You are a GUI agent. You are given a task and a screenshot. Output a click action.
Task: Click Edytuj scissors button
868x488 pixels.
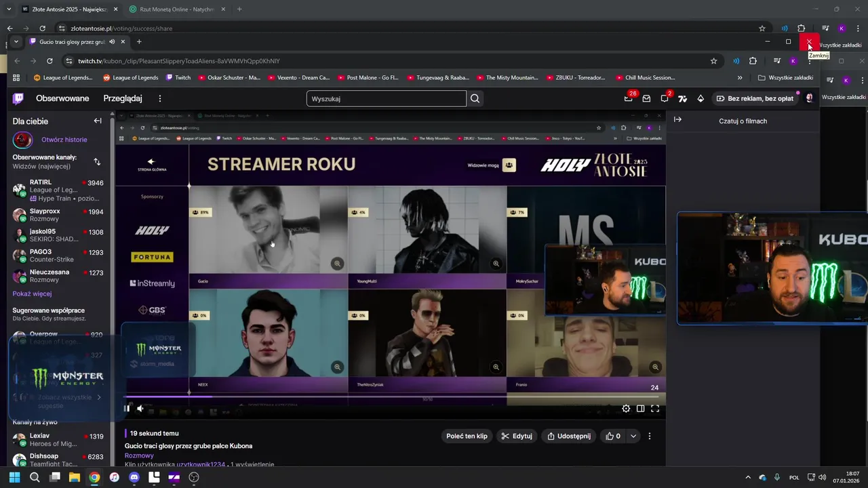pyautogui.click(x=517, y=436)
